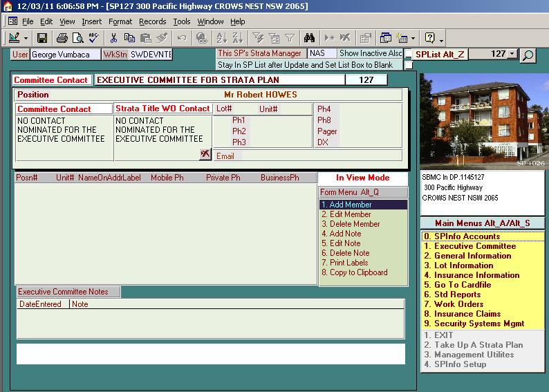Image resolution: width=549 pixels, height=392 pixels.
Task: Open the View design dropdown arrow in toolbar
Action: point(26,38)
